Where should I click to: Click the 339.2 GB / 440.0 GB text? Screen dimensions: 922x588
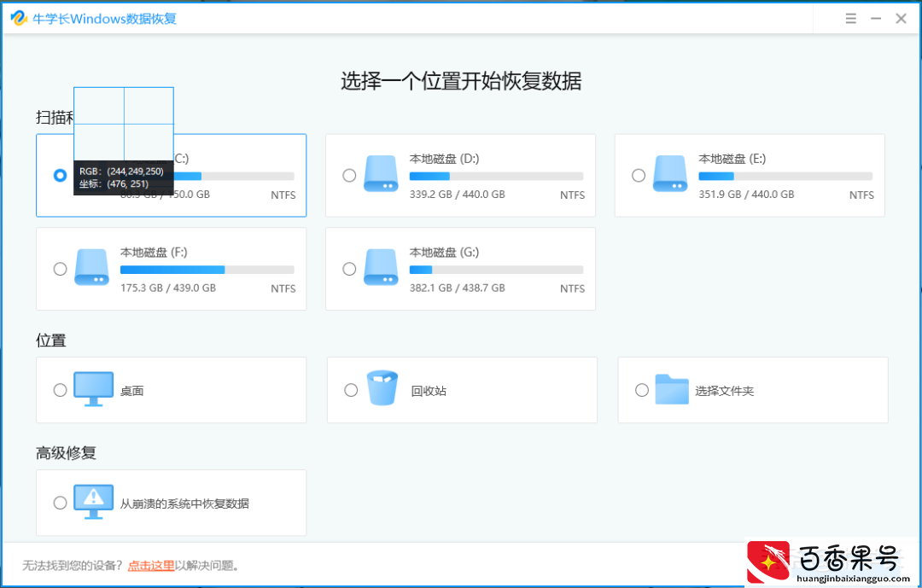tap(458, 194)
